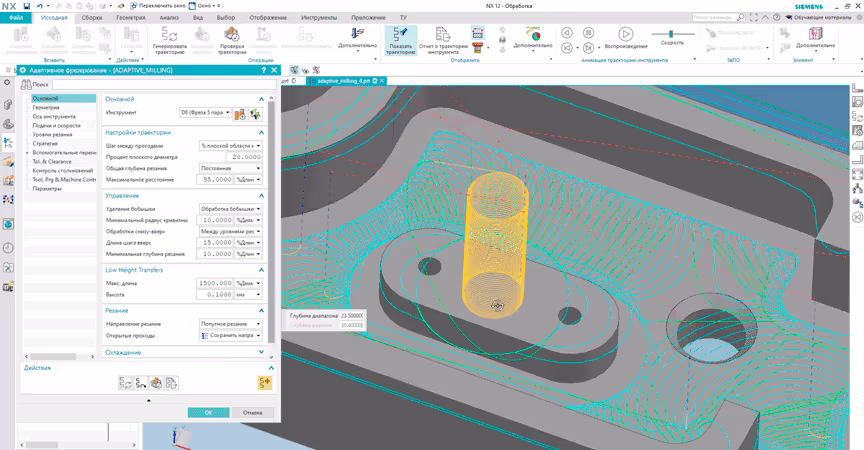Image resolution: width=864 pixels, height=450 pixels.
Task: Open the bottom-up cutting dropdown
Action: coord(230,231)
